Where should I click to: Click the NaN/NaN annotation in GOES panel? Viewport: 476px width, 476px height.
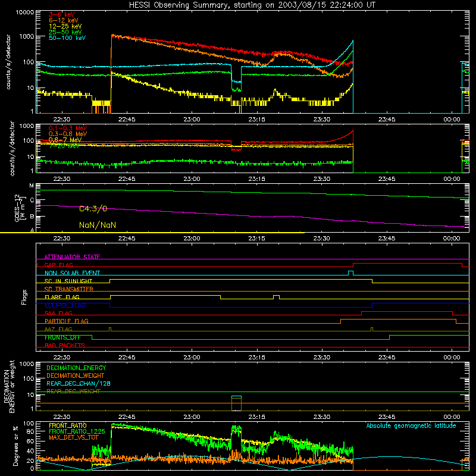[x=98, y=226]
